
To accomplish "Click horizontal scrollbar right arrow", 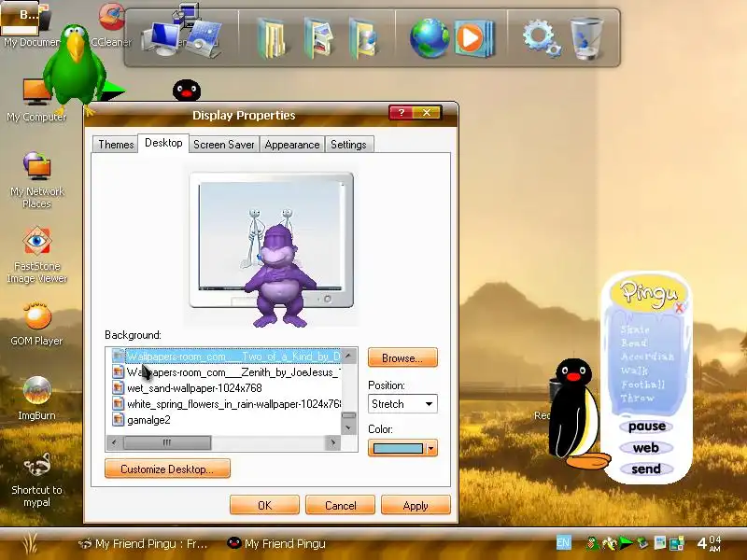I will click(333, 442).
